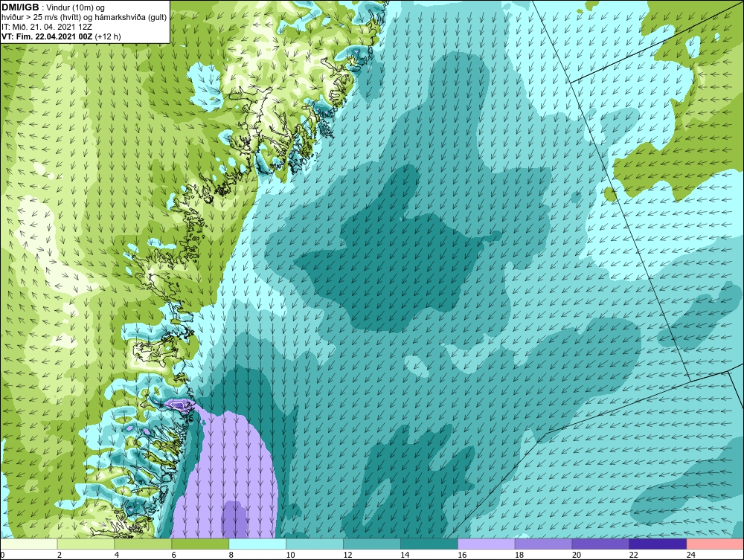Click the 'IT: Mið. 21. 04. 2021 12Z' line
The width and height of the screenshot is (744, 560).
coord(45,27)
